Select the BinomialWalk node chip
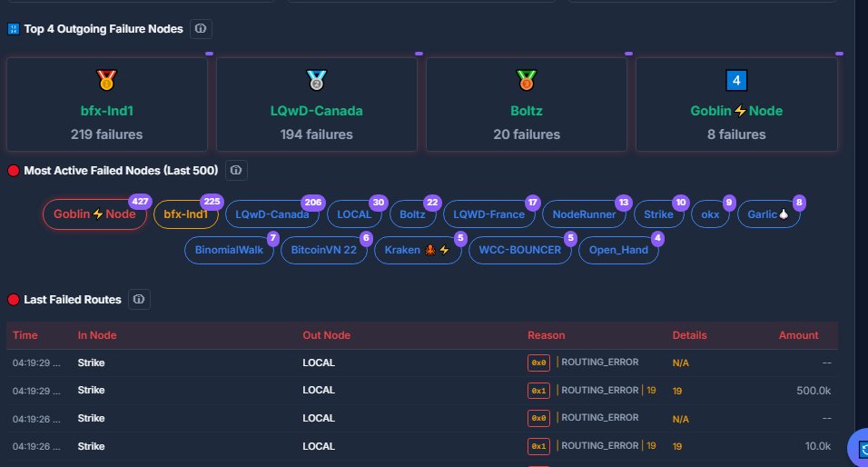 (229, 250)
